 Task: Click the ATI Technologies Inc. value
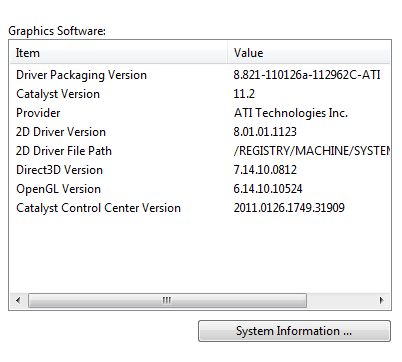click(x=291, y=113)
